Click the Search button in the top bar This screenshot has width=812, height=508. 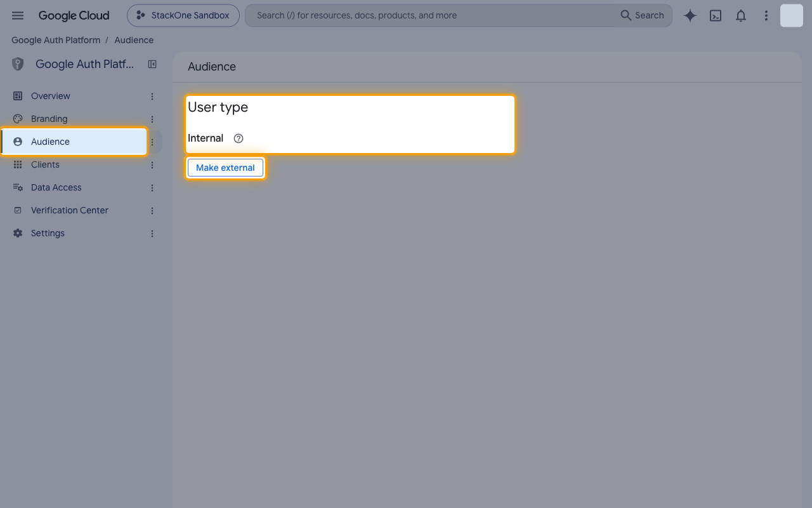(x=642, y=15)
